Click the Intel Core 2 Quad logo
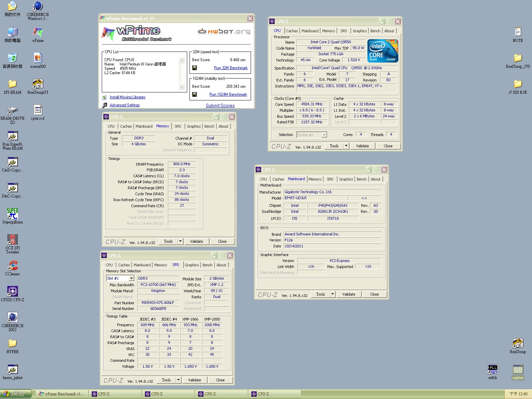The width and height of the screenshot is (532, 399). pos(383,51)
